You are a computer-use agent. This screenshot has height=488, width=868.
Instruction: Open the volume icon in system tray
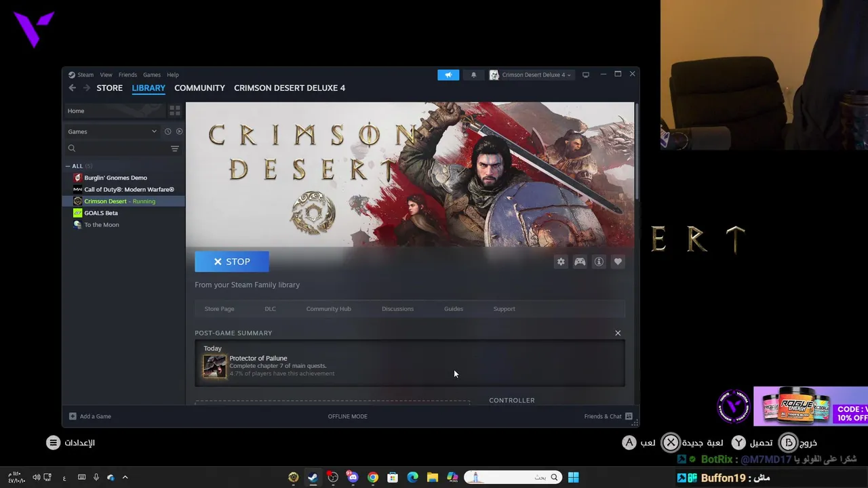coord(36,477)
